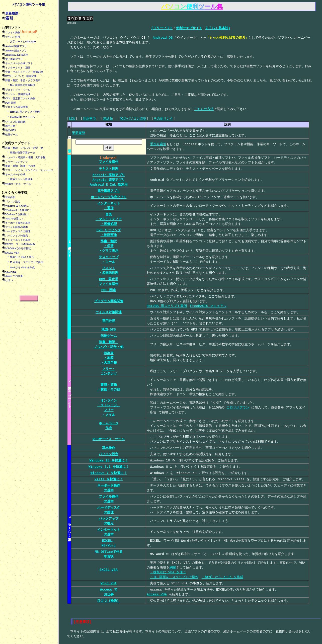Image resolution: width=322 pixels, height=644 pixels.
Task: Open the こちらの方法 font size link
Action: (x=204, y=109)
